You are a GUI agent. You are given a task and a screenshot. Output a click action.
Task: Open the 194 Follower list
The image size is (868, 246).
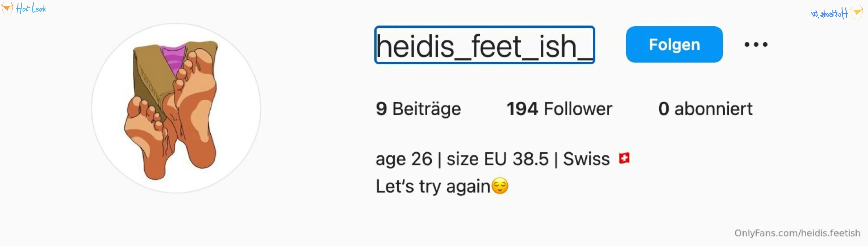pos(559,109)
